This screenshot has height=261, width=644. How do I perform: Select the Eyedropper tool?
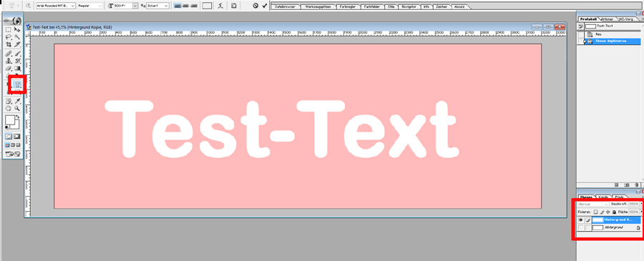[17, 101]
